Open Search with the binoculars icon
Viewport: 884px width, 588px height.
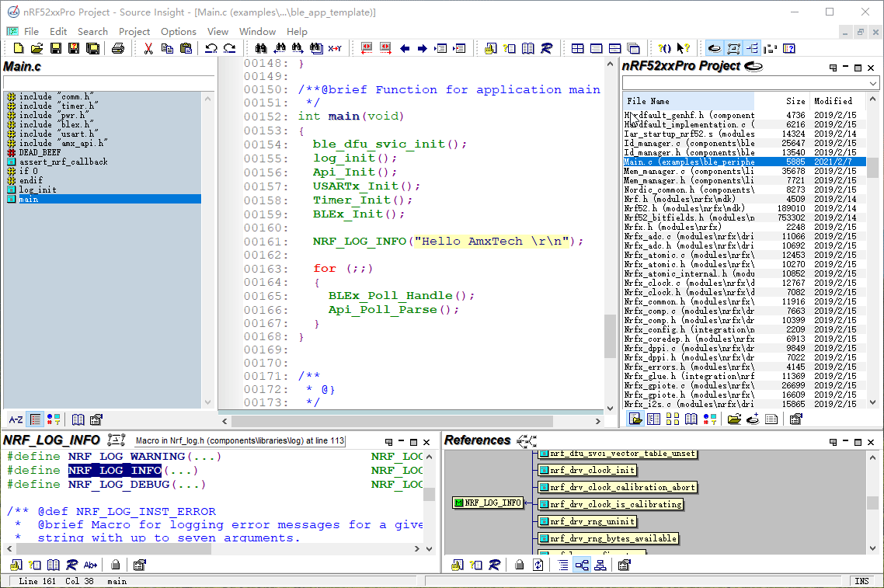[x=260, y=48]
